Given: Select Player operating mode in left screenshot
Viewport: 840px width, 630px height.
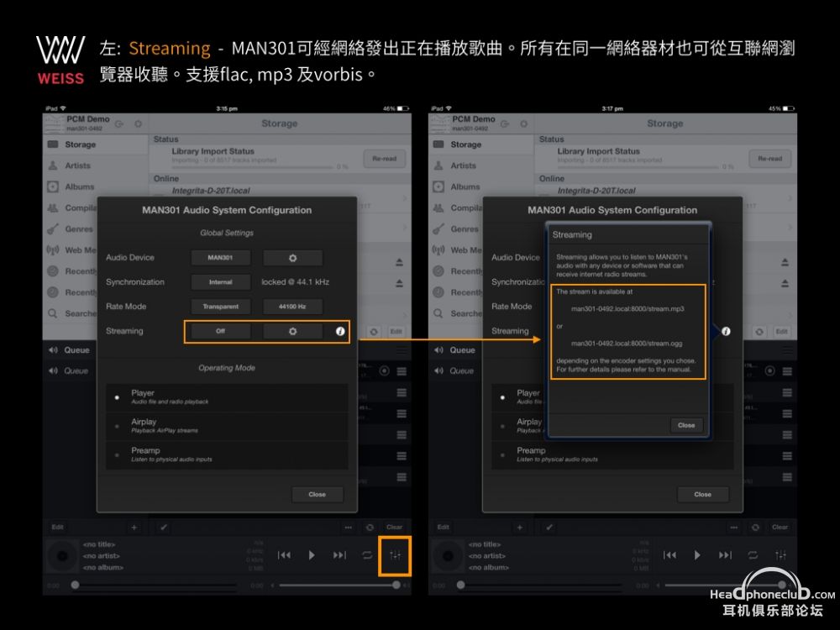Looking at the screenshot, I should pos(227,397).
